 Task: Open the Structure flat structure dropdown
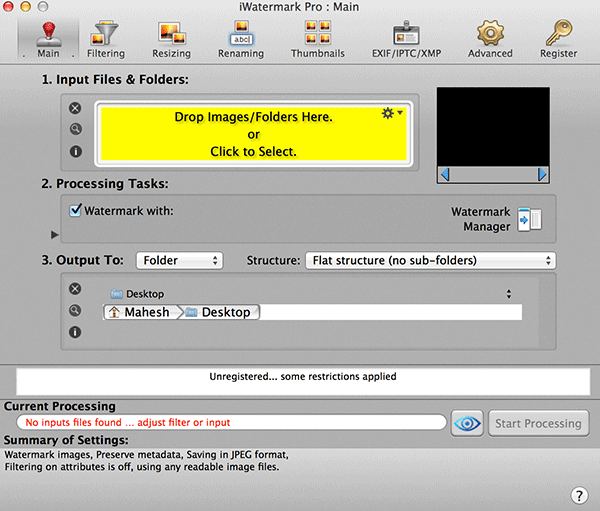430,261
